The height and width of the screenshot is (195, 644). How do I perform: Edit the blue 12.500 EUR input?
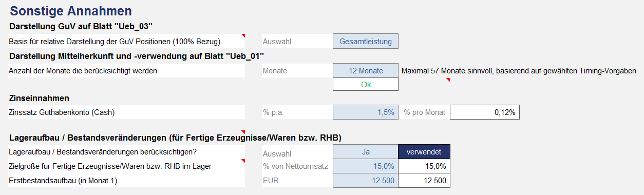(x=366, y=181)
